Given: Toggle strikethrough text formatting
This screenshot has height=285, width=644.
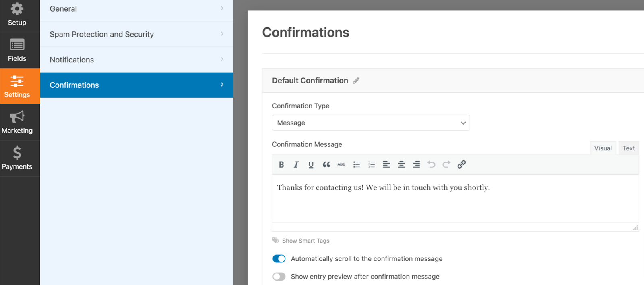Looking at the screenshot, I should pos(341,164).
